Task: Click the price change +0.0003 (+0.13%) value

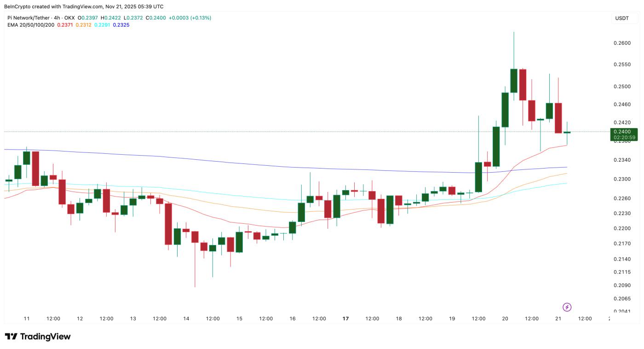Action: [x=190, y=18]
